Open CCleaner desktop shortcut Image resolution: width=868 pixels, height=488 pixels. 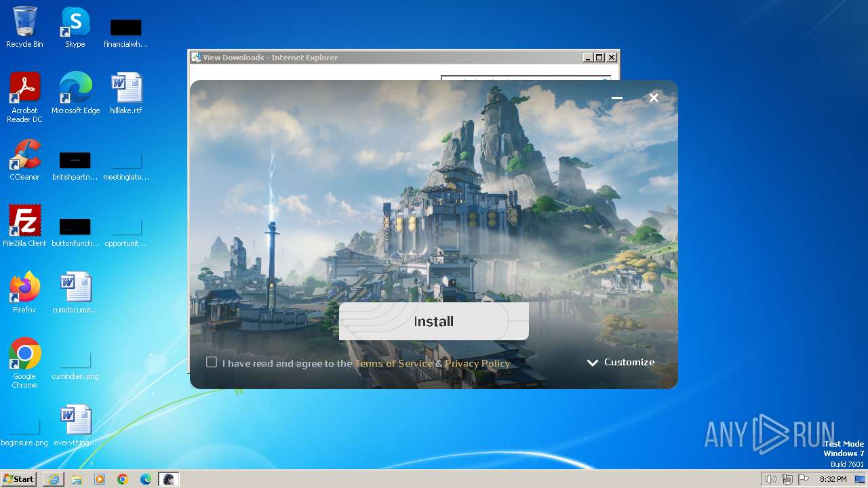(24, 160)
